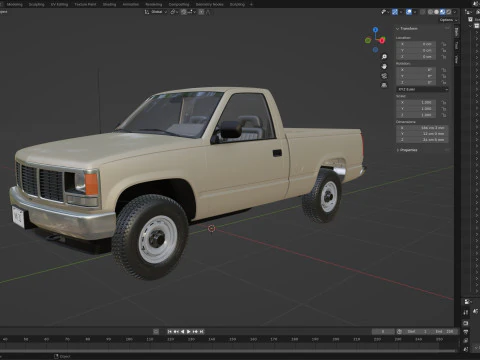Open the Animation workspace tab
The image size is (480, 360).
tap(131, 4)
